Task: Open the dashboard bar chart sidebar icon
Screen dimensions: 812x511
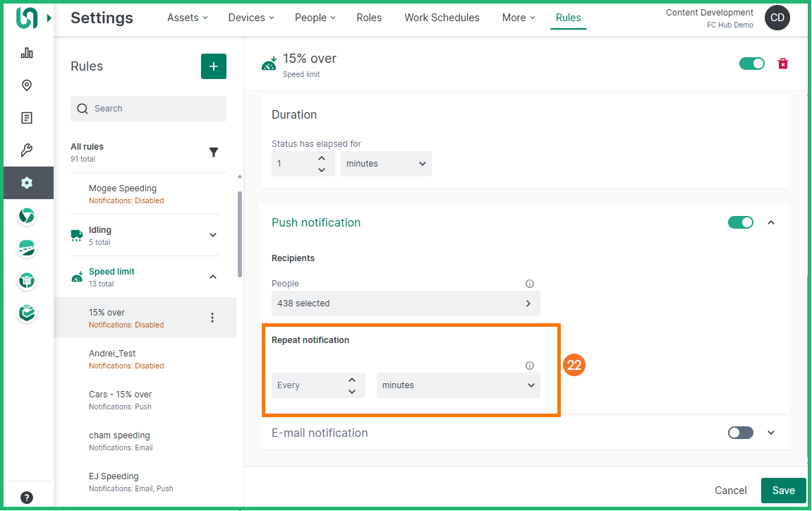Action: [x=27, y=53]
